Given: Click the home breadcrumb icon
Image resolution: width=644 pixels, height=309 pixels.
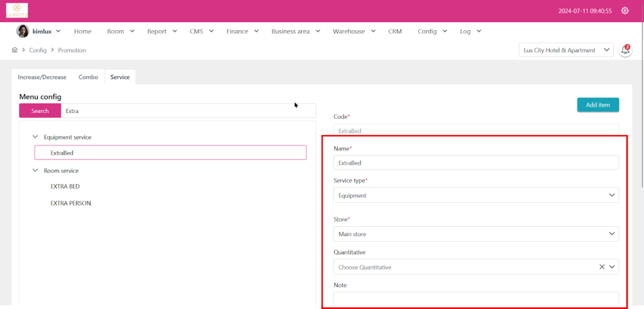Looking at the screenshot, I should click(x=15, y=50).
